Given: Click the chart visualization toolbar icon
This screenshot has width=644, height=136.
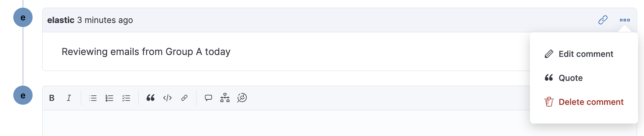Looking at the screenshot, I should (242, 98).
